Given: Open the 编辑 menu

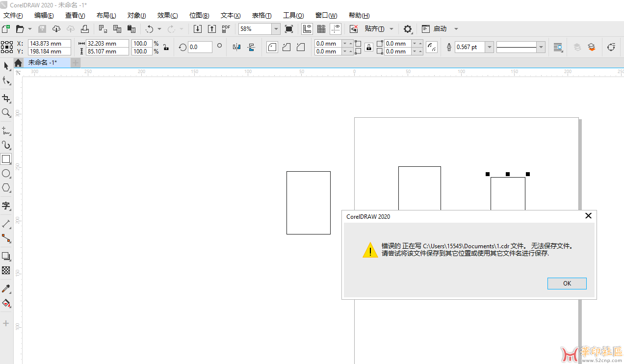Looking at the screenshot, I should 44,15.
